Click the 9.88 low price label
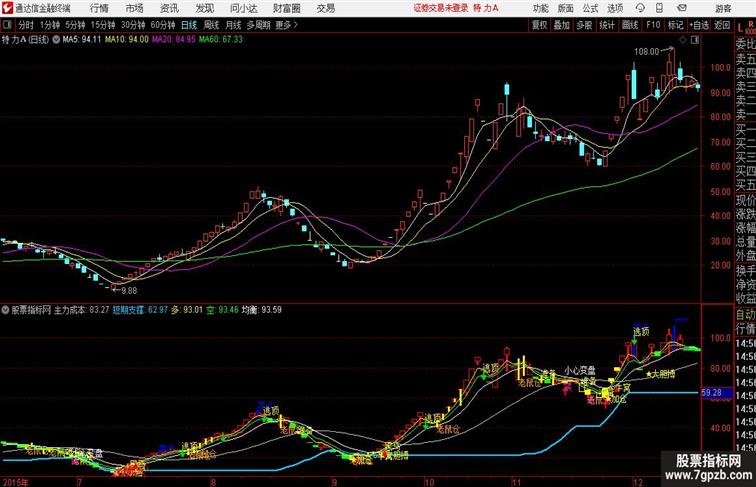The height and width of the screenshot is (487, 756). [x=129, y=291]
